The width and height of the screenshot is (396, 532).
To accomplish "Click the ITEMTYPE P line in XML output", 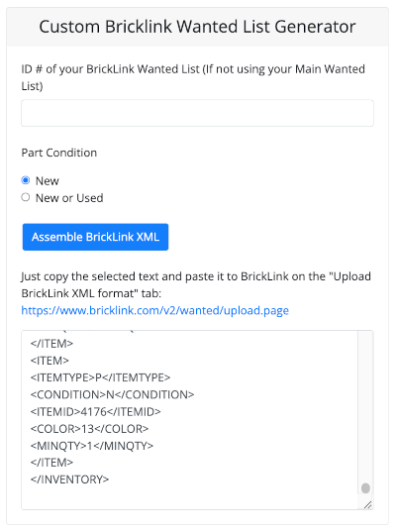I will click(100, 377).
